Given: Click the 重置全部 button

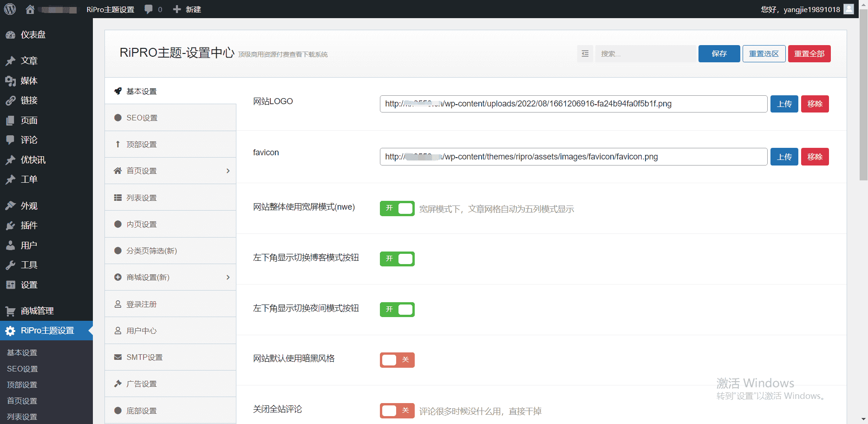Looking at the screenshot, I should coord(809,54).
